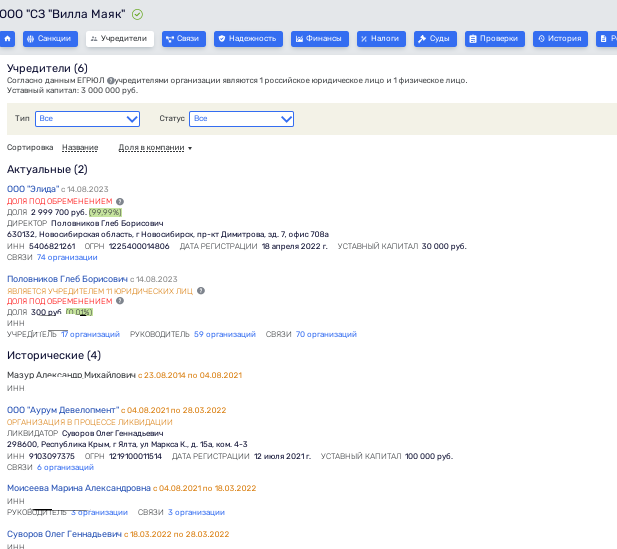Open Моисеева Марина Александровна profile
Screen dimensions: 617x549
[79, 488]
